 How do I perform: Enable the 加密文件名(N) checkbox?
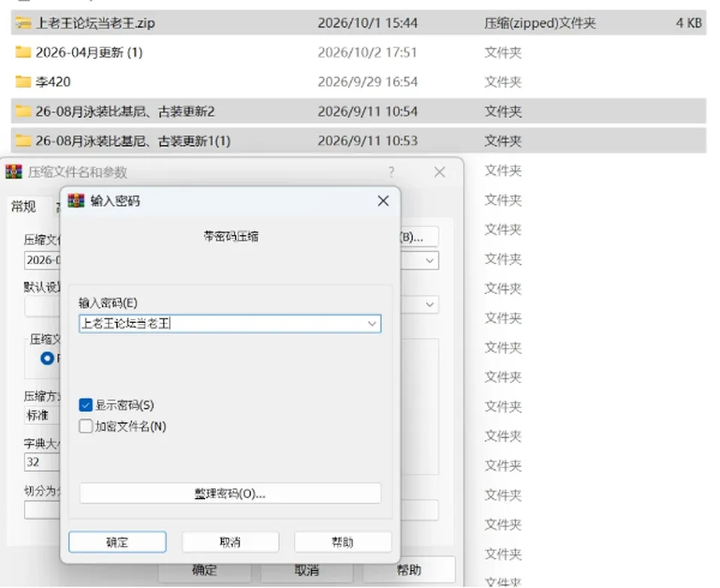pyautogui.click(x=85, y=426)
